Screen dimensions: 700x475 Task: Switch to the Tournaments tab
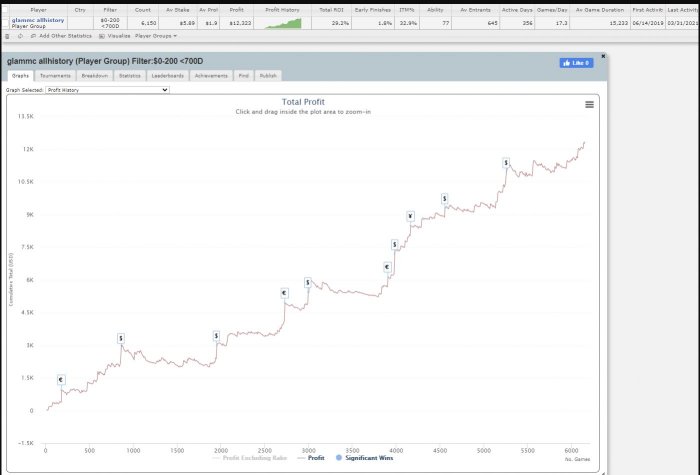[x=55, y=76]
